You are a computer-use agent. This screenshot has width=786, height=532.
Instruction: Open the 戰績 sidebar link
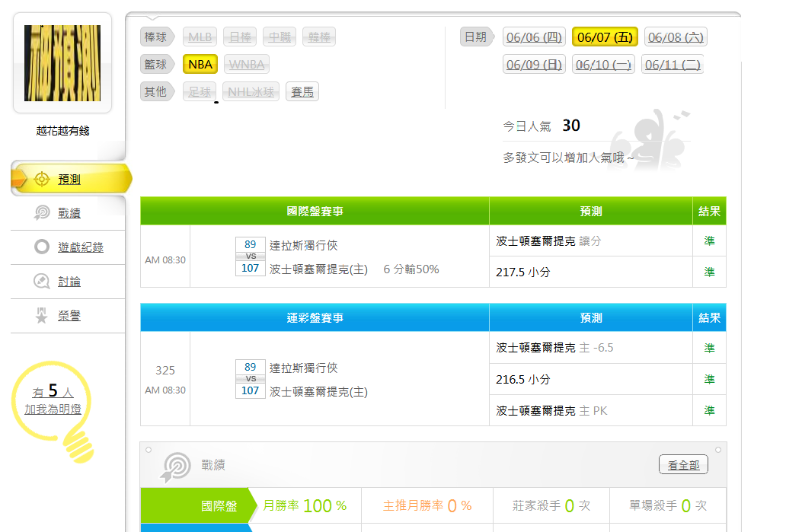pos(69,213)
